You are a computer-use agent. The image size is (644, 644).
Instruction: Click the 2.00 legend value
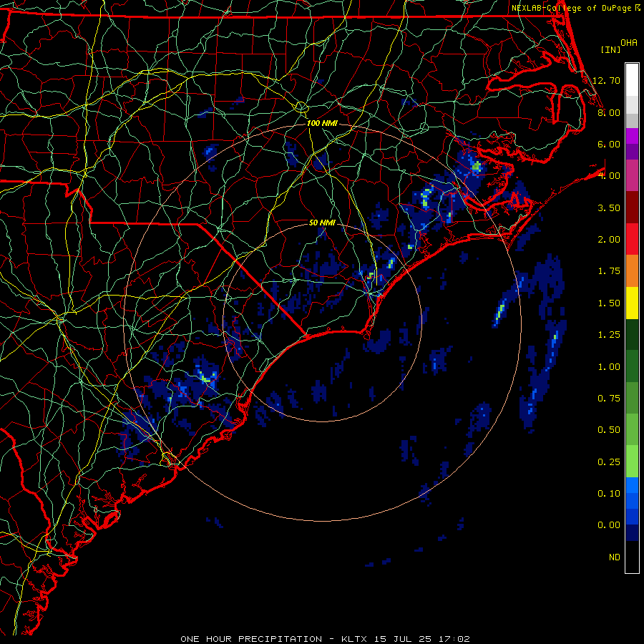(609, 240)
